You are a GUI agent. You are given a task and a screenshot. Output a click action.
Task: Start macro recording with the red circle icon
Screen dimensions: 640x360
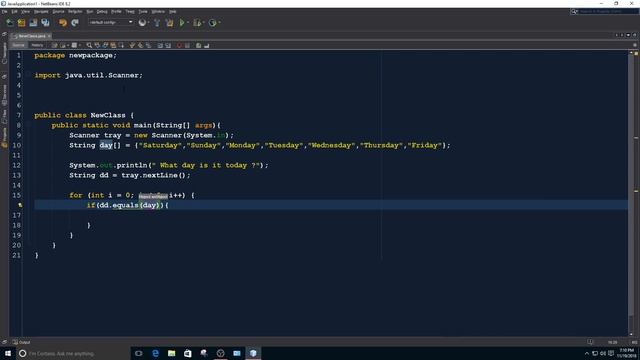[x=179, y=45]
